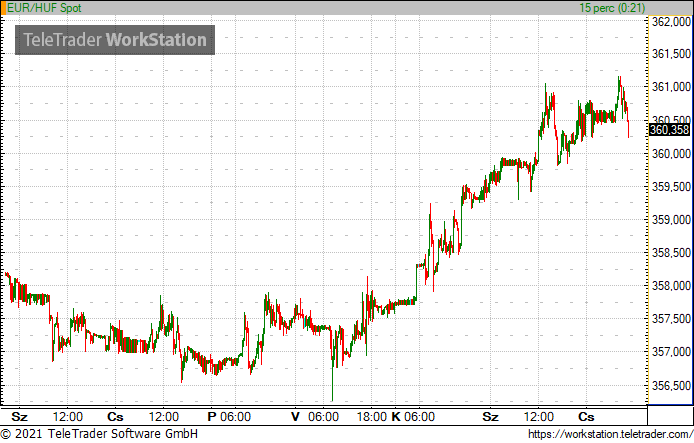Screen dimensions: 694x443
Task: Click the 358,000 price axis label
Action: pos(671,286)
